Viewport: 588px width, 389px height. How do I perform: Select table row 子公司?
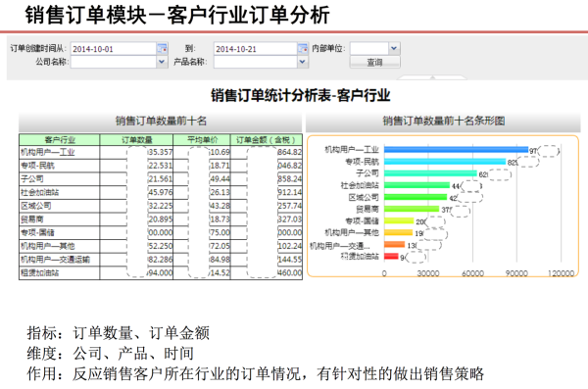(161, 179)
